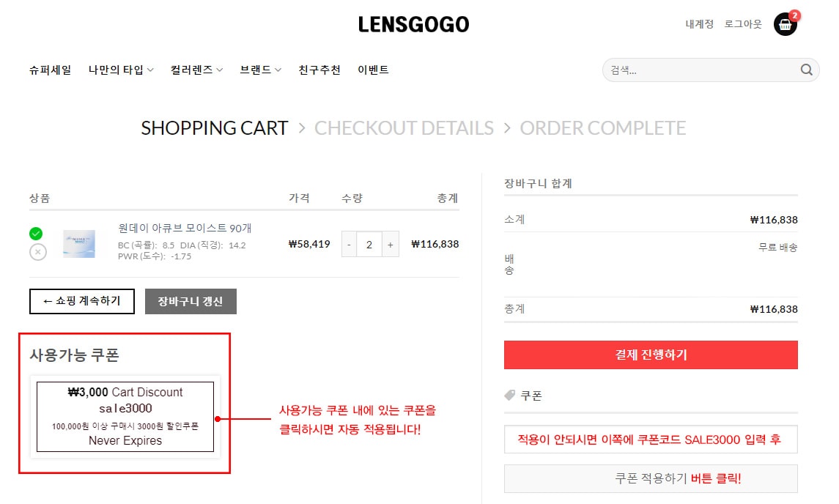The image size is (839, 504).
Task: Apply the sale3000 coupon card
Action: tap(125, 416)
